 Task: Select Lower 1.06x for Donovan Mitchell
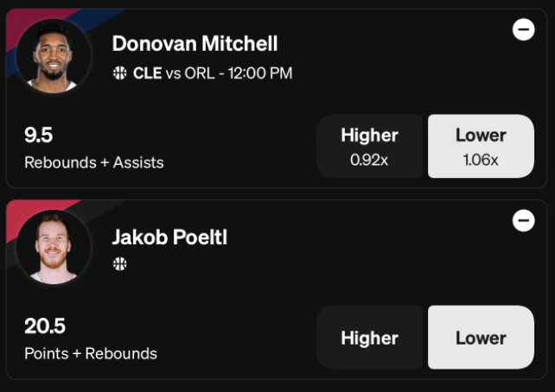point(481,146)
